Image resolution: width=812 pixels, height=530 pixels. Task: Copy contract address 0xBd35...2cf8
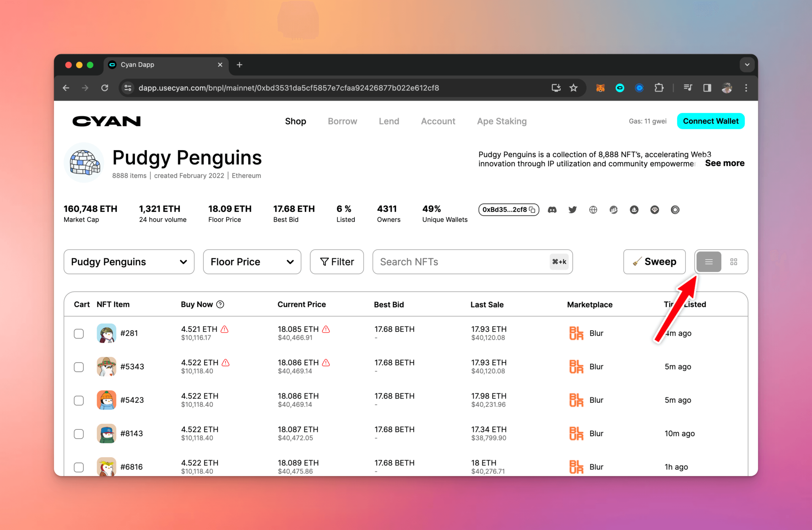(532, 210)
